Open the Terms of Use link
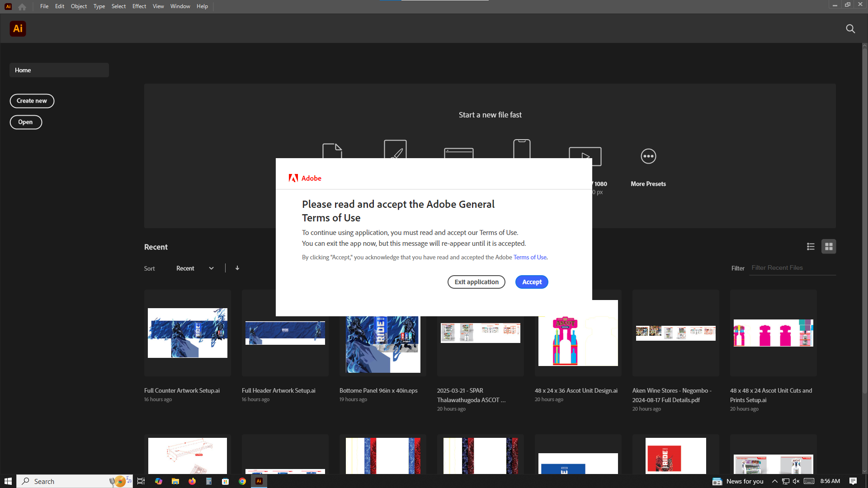This screenshot has width=868, height=488. (x=530, y=257)
